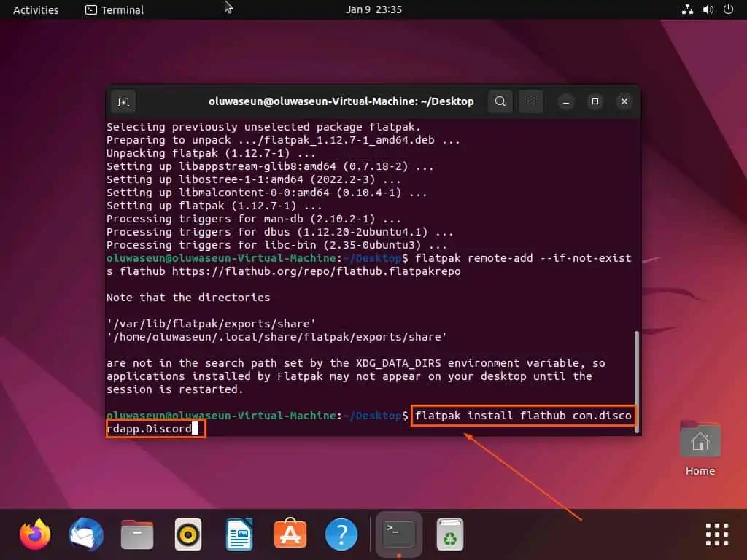Launch Rhythmbox music player
This screenshot has width=747, height=560.
click(x=188, y=534)
